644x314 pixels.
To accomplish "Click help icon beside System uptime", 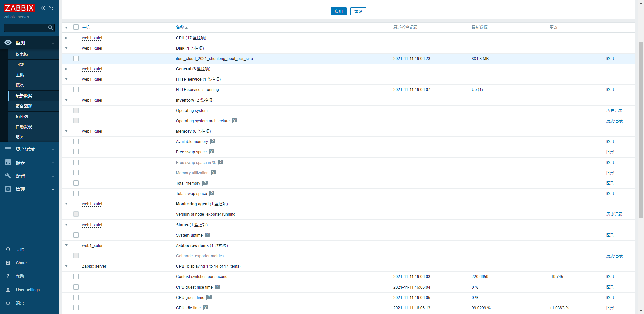I will 207,235.
